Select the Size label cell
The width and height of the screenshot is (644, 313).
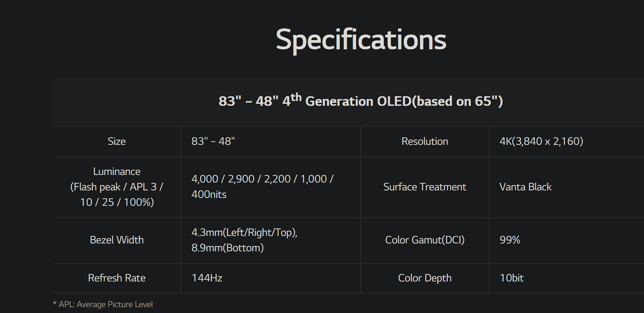[x=117, y=141]
